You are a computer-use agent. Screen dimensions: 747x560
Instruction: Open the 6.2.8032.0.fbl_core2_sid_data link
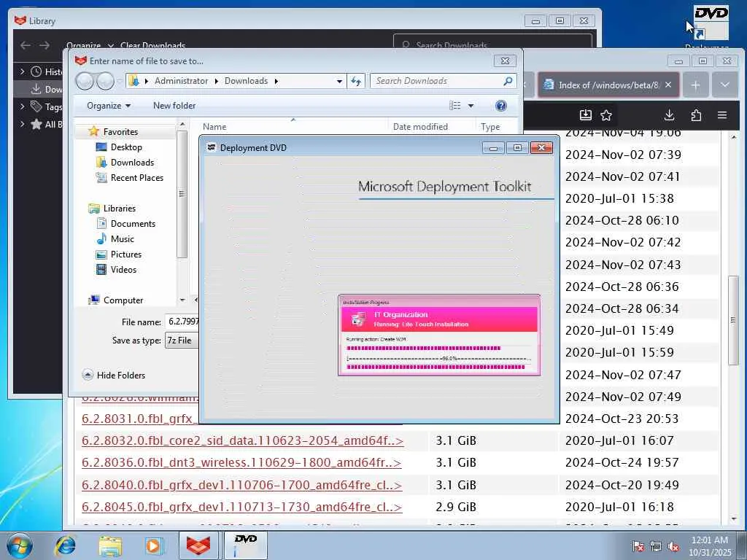coord(242,440)
